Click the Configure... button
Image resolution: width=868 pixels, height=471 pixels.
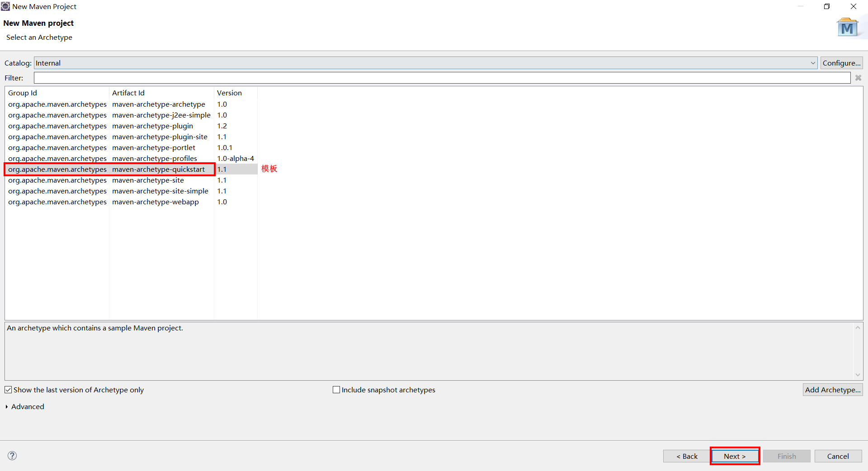pos(841,63)
